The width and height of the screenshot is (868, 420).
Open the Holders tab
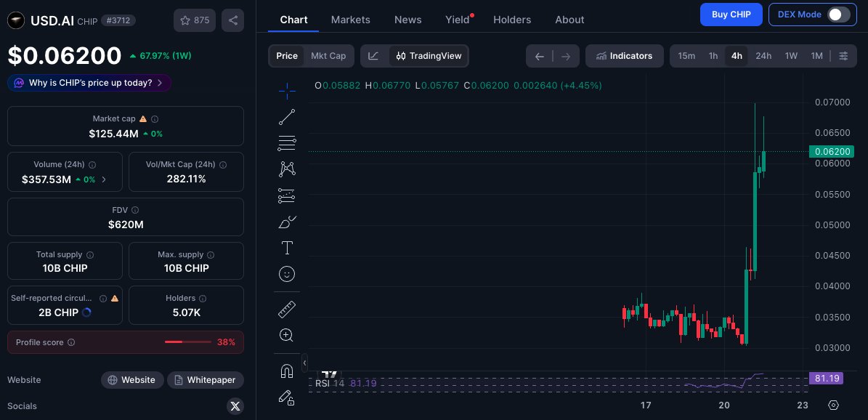[x=512, y=20]
